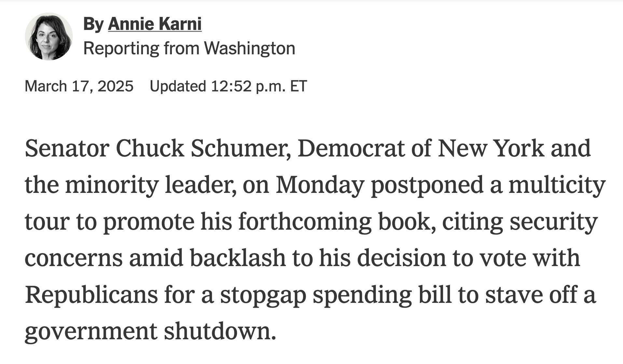Click the word "Monday" in the paragraph
This screenshot has height=364, width=623.
320,185
